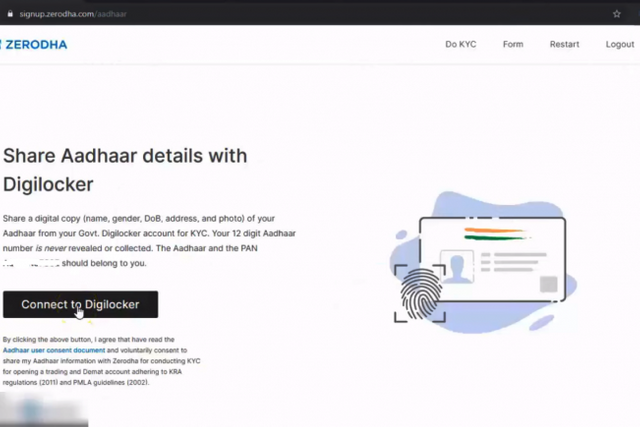Click the Zerodha logo
Screen dimensions: 640x427
click(33, 44)
